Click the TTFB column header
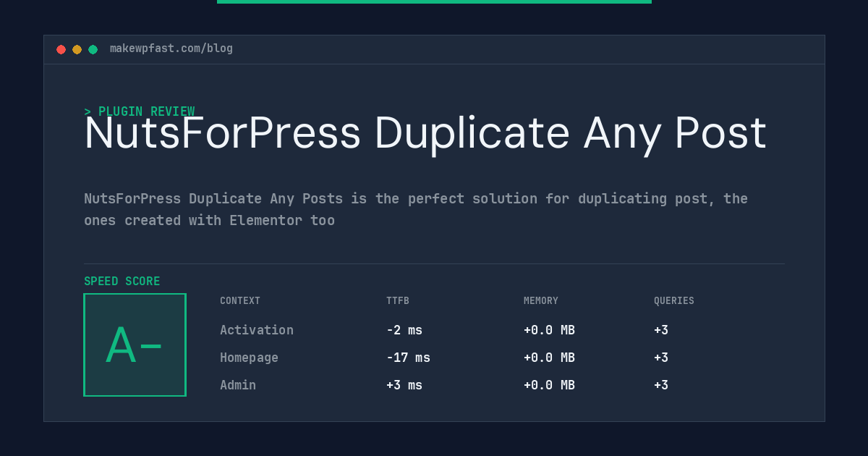868x456 pixels. (398, 301)
